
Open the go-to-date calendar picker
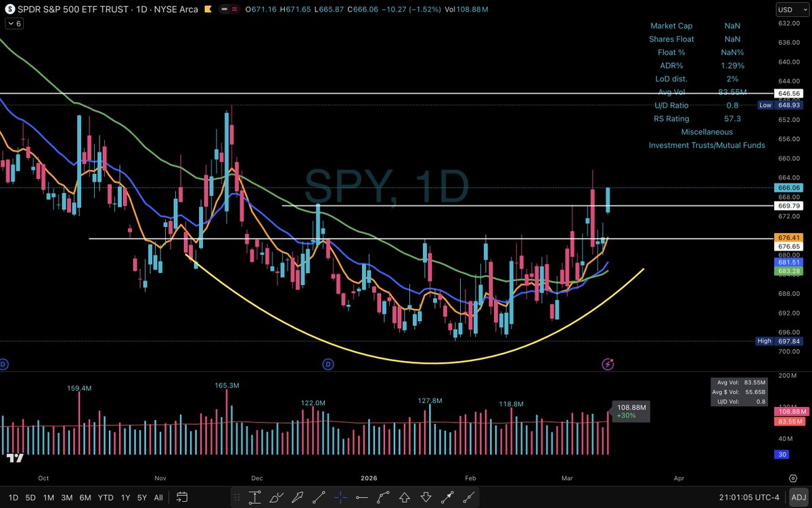[182, 497]
